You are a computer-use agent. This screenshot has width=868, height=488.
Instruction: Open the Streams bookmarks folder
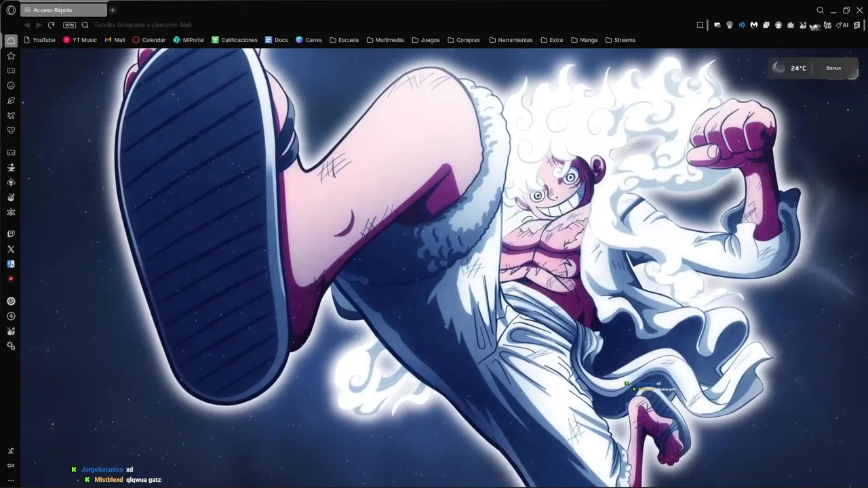pyautogui.click(x=620, y=40)
